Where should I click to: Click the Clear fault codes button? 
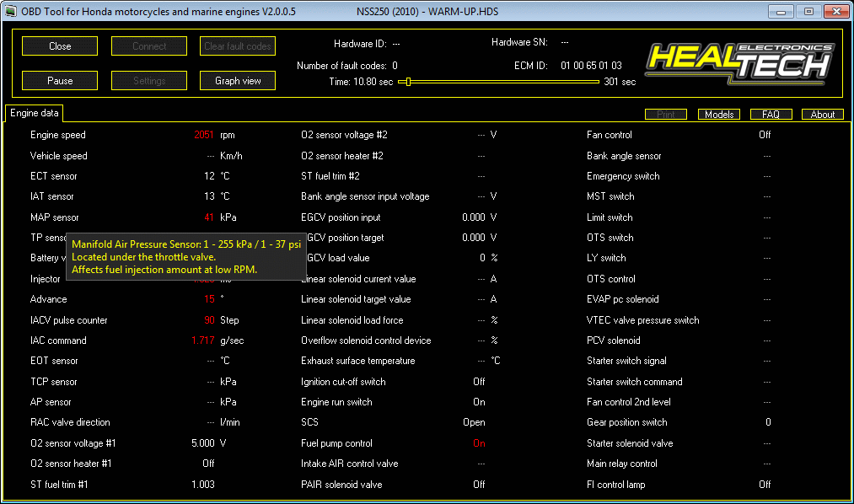click(238, 46)
